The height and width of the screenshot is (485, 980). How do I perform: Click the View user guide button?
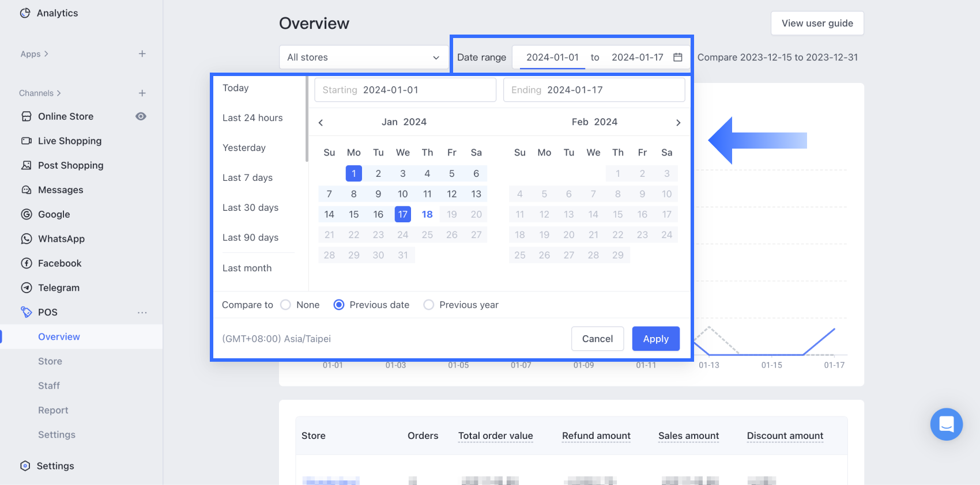point(817,23)
